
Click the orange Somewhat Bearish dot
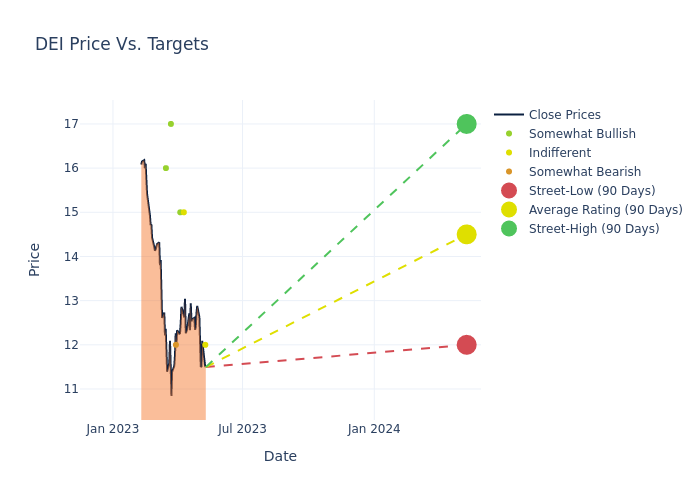click(176, 345)
